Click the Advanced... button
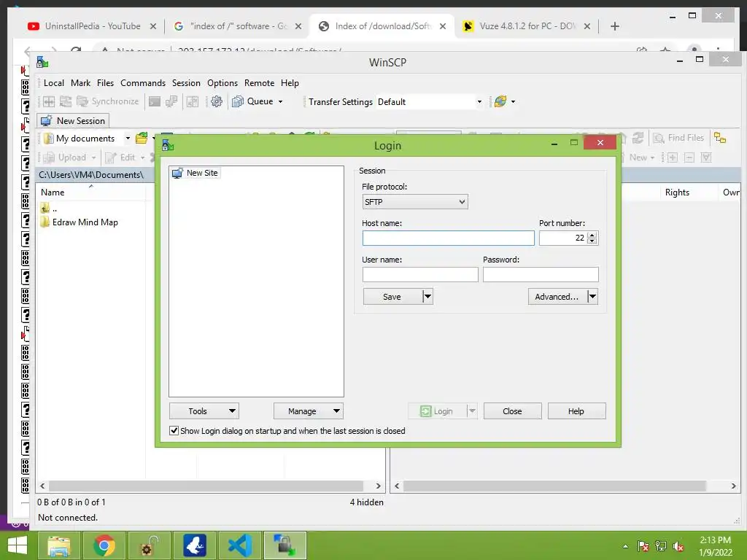This screenshot has width=747, height=560. tap(557, 297)
